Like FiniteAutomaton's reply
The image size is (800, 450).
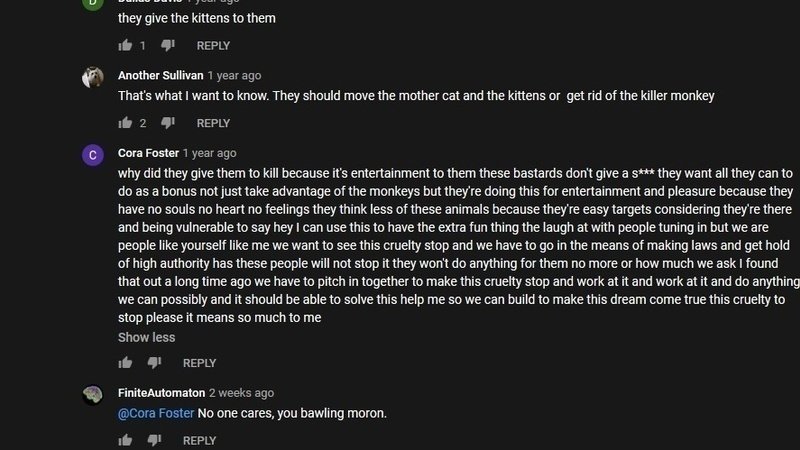click(x=125, y=440)
